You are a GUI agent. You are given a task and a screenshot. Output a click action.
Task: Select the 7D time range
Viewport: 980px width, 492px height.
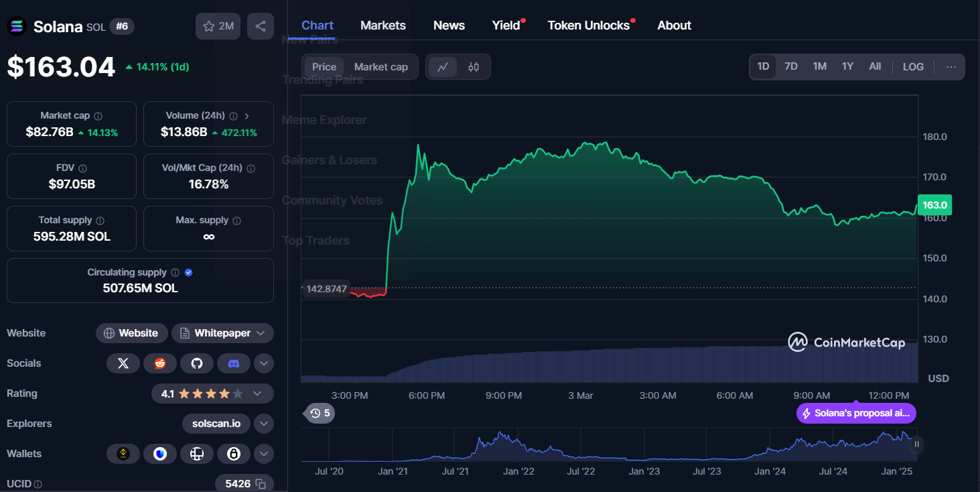coord(791,67)
